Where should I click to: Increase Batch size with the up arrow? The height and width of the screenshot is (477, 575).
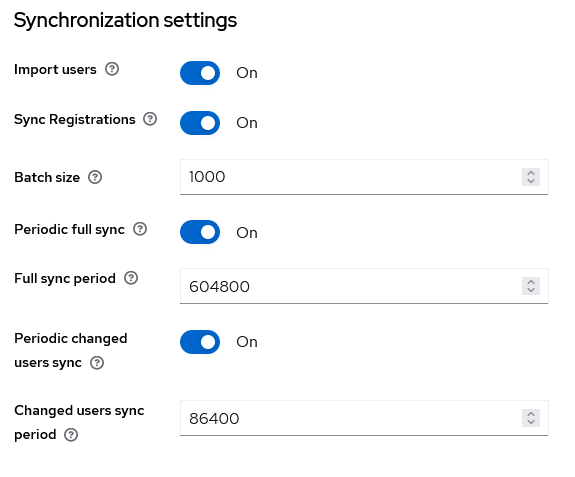[x=531, y=173]
